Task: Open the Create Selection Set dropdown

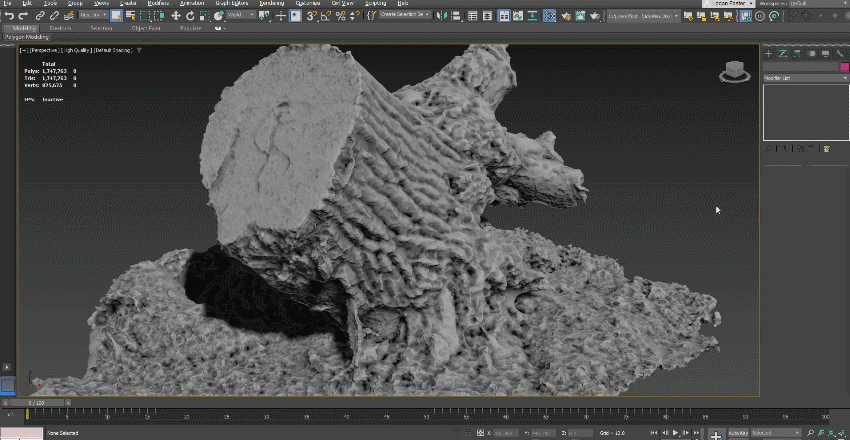Action: click(407, 15)
